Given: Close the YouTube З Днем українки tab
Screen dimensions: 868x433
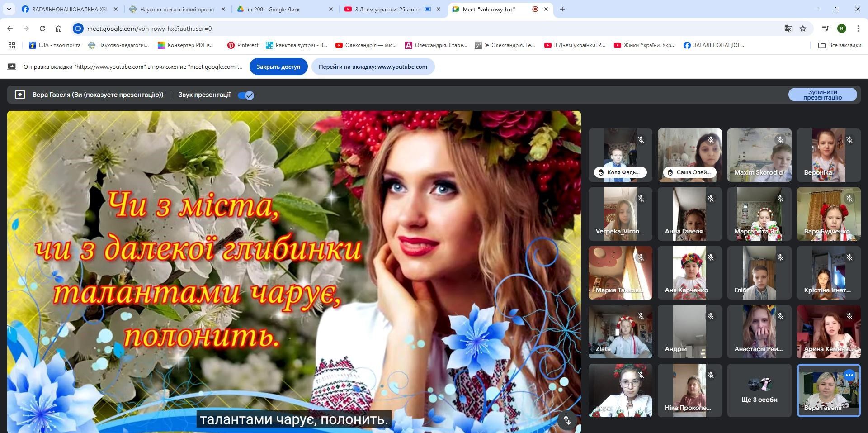Looking at the screenshot, I should pyautogui.click(x=439, y=9).
